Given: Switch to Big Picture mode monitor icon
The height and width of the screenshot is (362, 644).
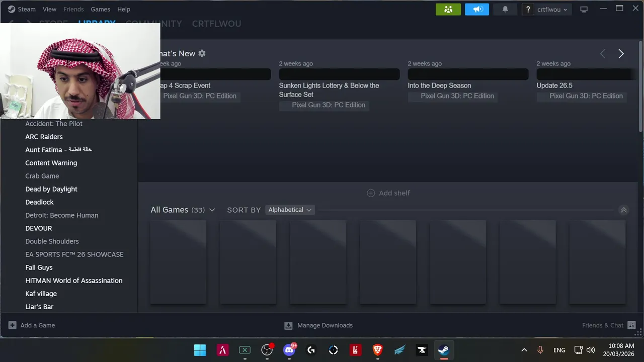Looking at the screenshot, I should pos(584,10).
